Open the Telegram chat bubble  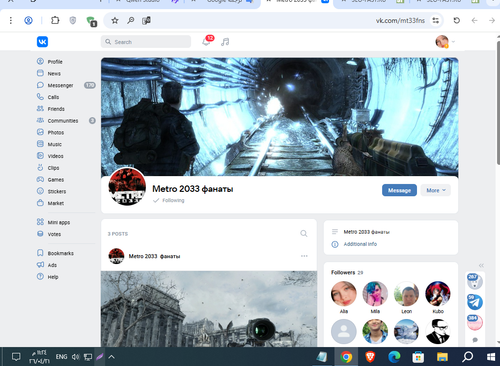[x=475, y=302]
